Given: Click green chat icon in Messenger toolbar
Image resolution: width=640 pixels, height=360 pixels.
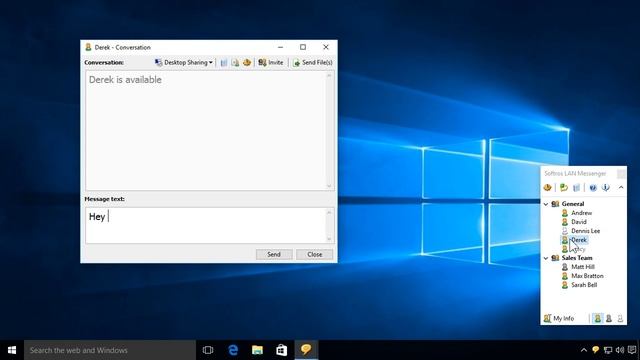Looking at the screenshot, I should point(564,187).
